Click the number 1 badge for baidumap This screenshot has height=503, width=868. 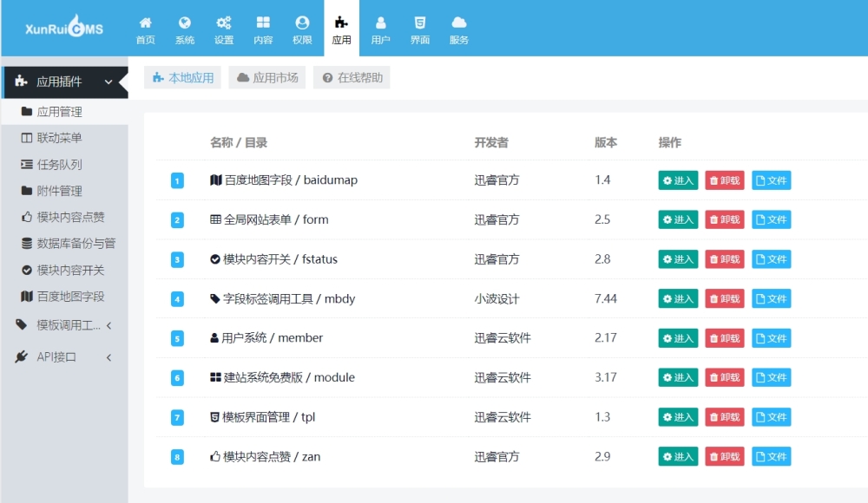pyautogui.click(x=177, y=180)
